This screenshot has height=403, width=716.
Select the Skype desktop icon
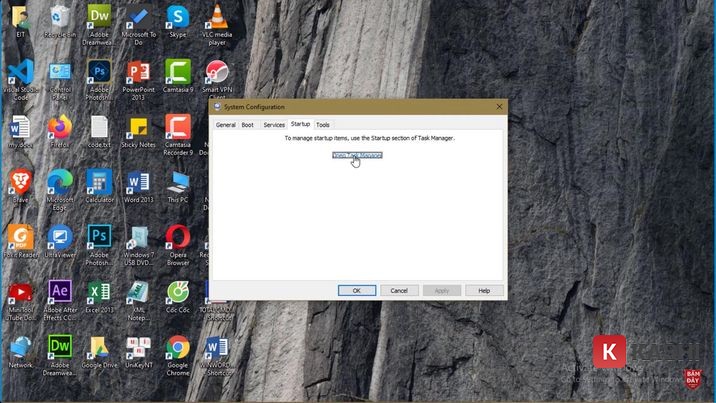click(178, 21)
